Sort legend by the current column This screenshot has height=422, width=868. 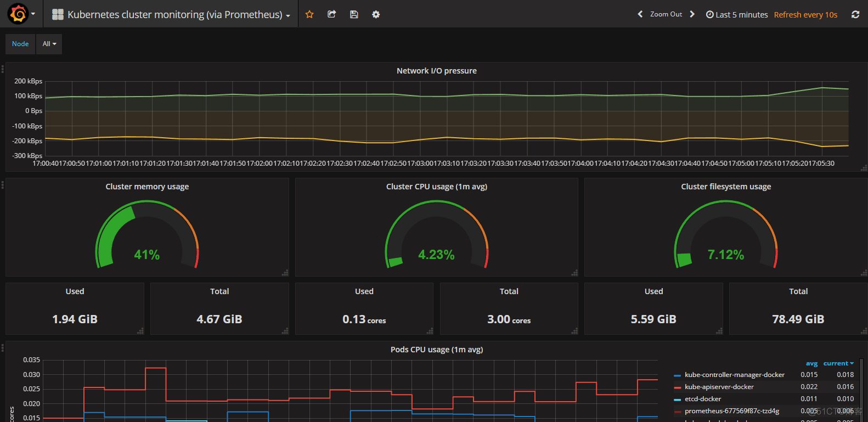tap(838, 363)
